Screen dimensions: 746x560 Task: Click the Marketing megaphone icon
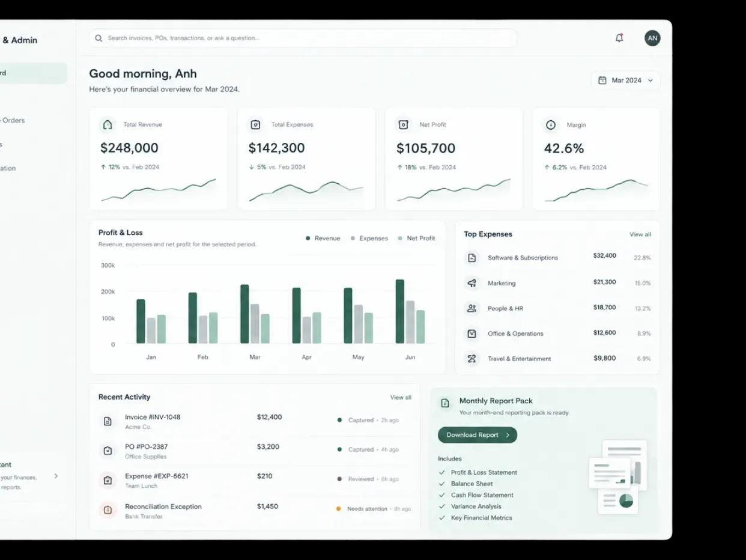(x=472, y=283)
